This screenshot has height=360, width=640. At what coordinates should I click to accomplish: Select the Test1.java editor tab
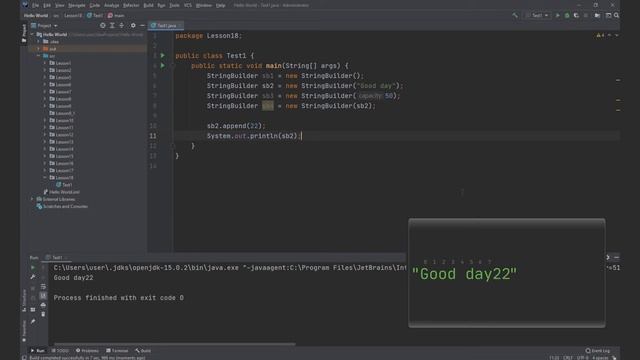click(166, 25)
